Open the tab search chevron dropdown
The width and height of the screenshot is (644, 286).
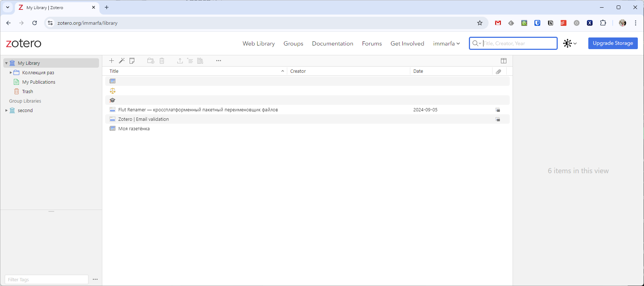click(8, 7)
